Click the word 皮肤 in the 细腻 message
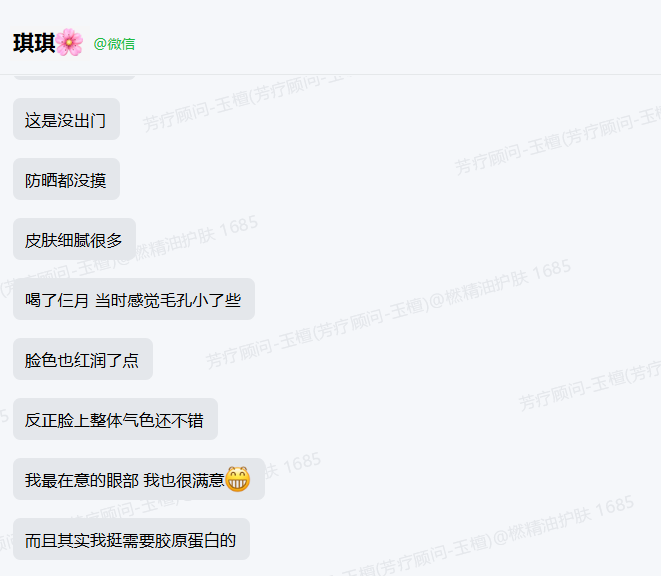Screen dimensions: 661x576 coord(41,241)
